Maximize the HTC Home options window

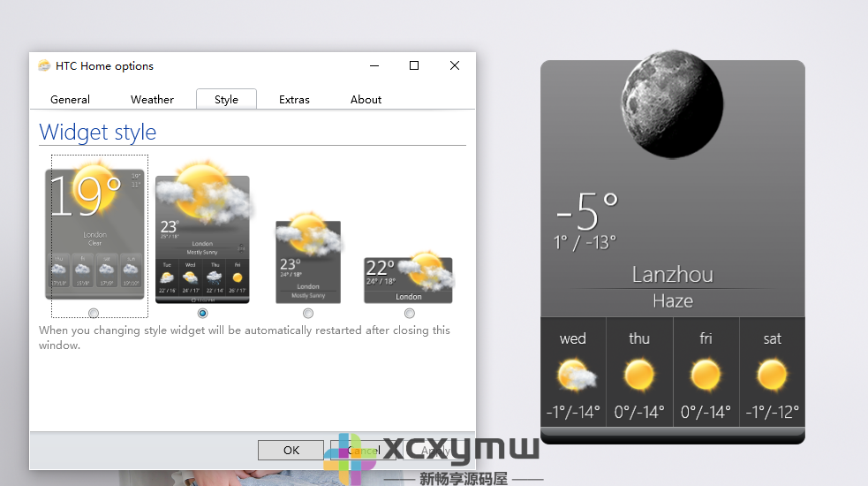tap(414, 65)
